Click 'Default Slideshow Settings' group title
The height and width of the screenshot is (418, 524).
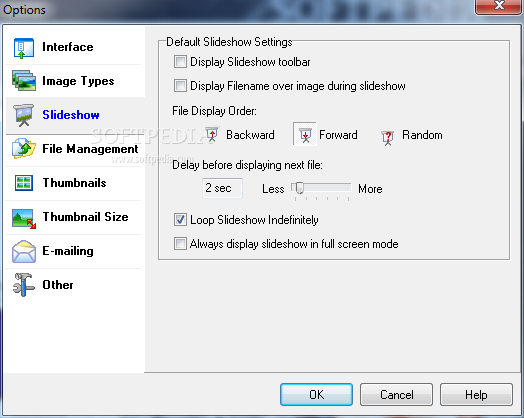coord(229,42)
